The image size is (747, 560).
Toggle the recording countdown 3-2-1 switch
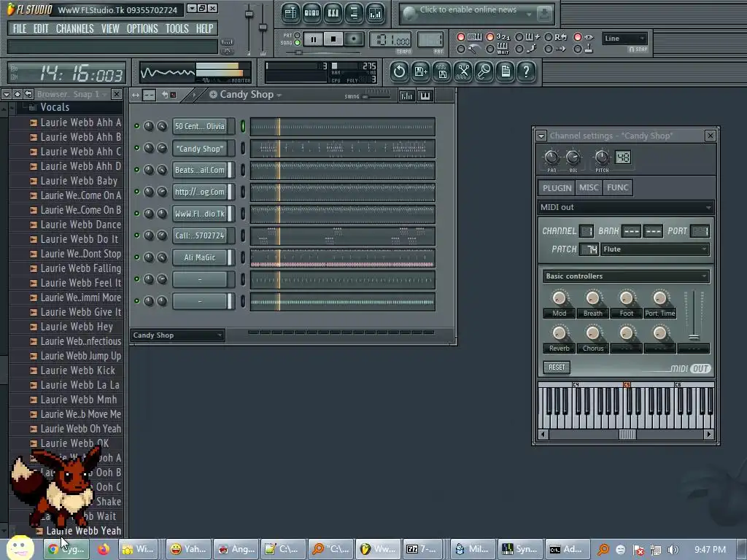[x=489, y=37]
